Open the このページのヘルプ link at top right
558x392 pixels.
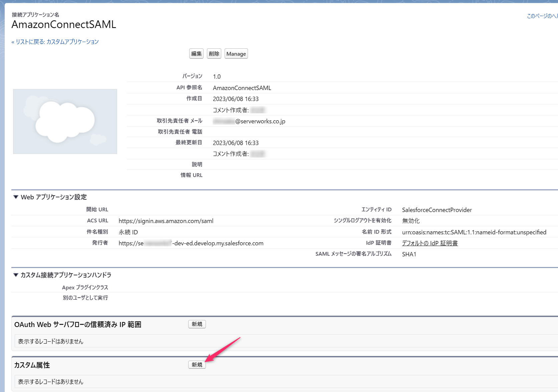[542, 16]
